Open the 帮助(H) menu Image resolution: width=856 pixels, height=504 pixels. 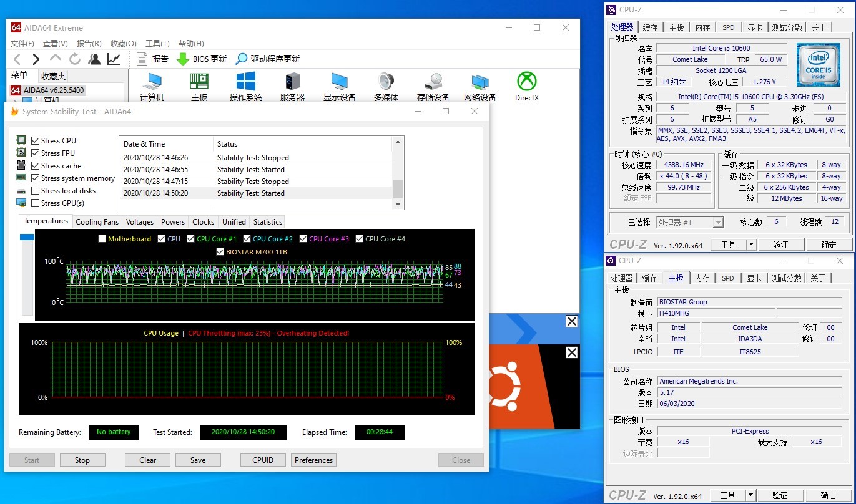pyautogui.click(x=191, y=44)
